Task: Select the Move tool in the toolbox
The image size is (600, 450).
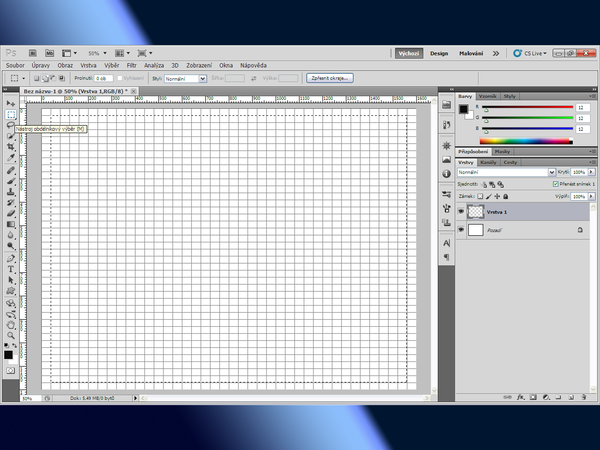Action: [11, 103]
